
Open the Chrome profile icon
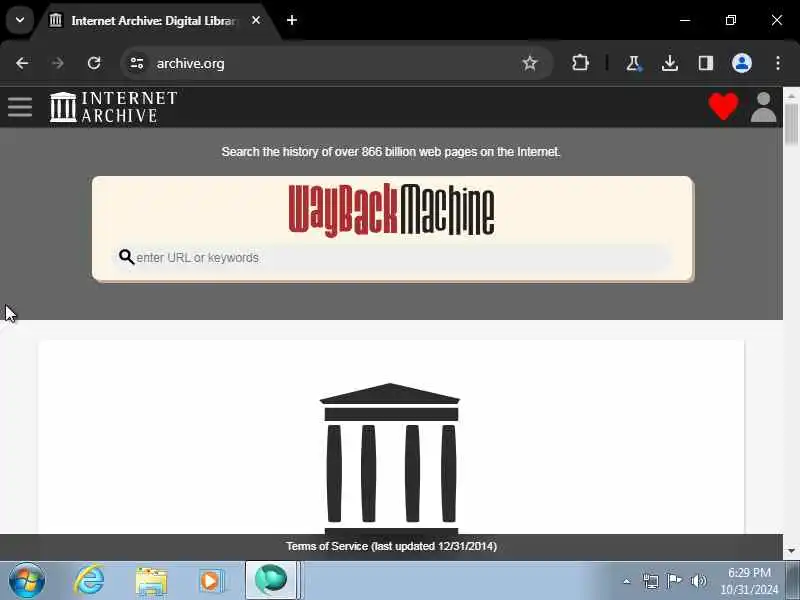pos(741,63)
